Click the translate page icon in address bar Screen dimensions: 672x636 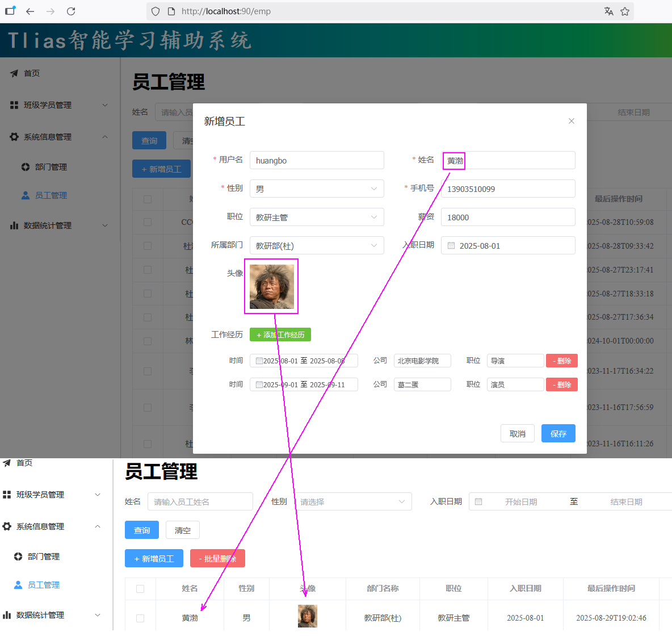(x=609, y=11)
